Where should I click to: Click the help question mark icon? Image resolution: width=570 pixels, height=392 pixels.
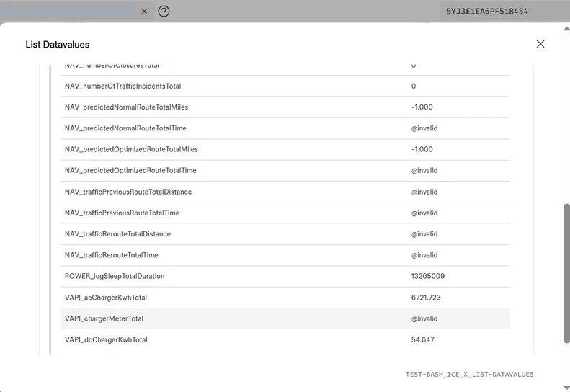(x=164, y=12)
